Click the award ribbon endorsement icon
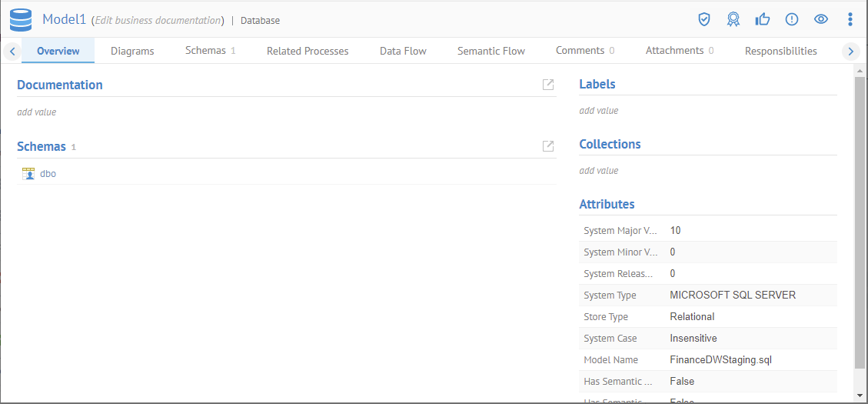 point(733,19)
